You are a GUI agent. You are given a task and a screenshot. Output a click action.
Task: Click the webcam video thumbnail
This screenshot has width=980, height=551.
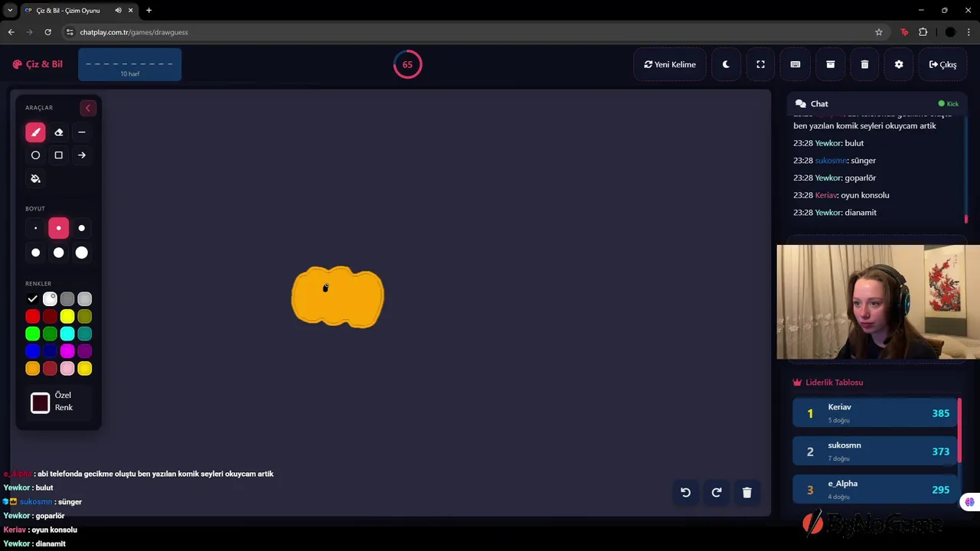pyautogui.click(x=878, y=302)
